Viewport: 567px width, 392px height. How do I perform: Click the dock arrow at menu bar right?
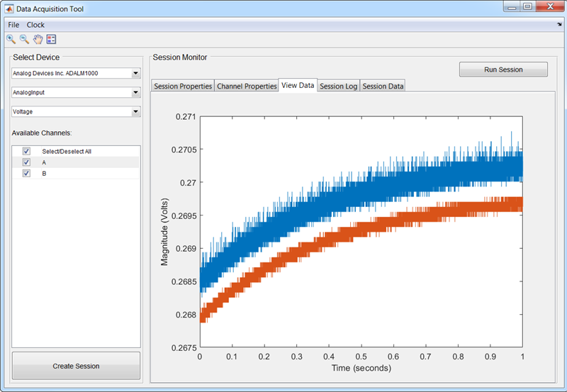point(559,25)
